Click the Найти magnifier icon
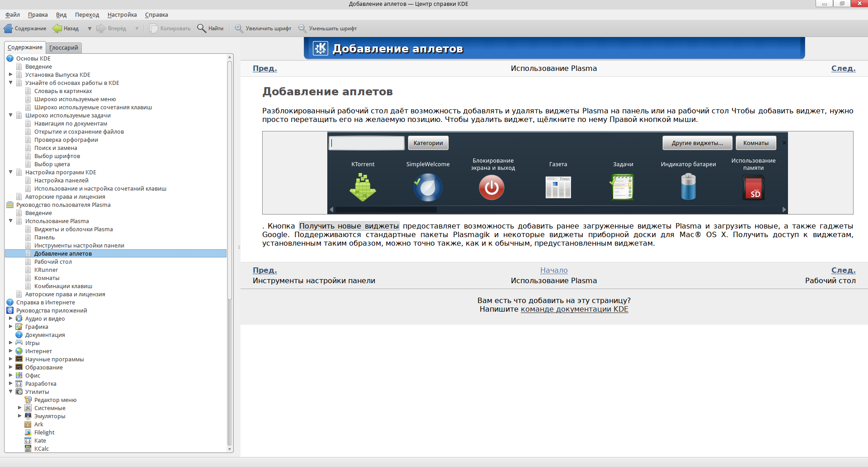This screenshot has width=868, height=467. point(202,28)
